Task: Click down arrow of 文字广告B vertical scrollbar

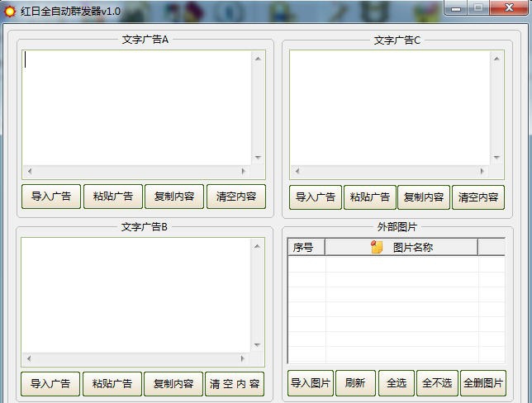Action: point(257,345)
